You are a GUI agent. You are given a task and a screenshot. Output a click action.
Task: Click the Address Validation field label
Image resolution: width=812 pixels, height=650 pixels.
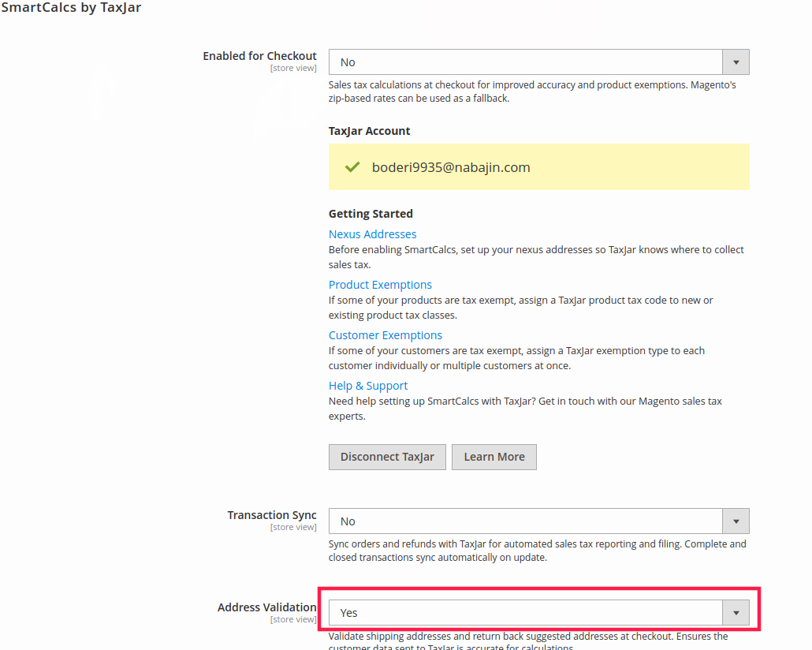tap(266, 607)
